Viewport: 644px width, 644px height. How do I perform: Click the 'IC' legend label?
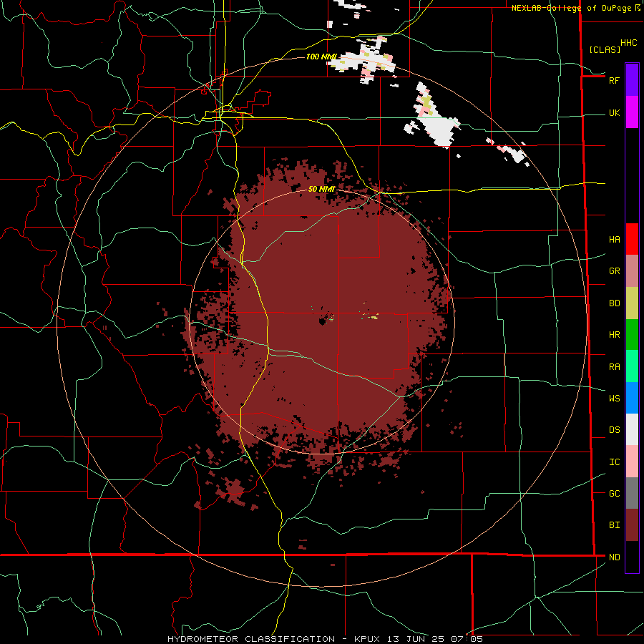(614, 462)
